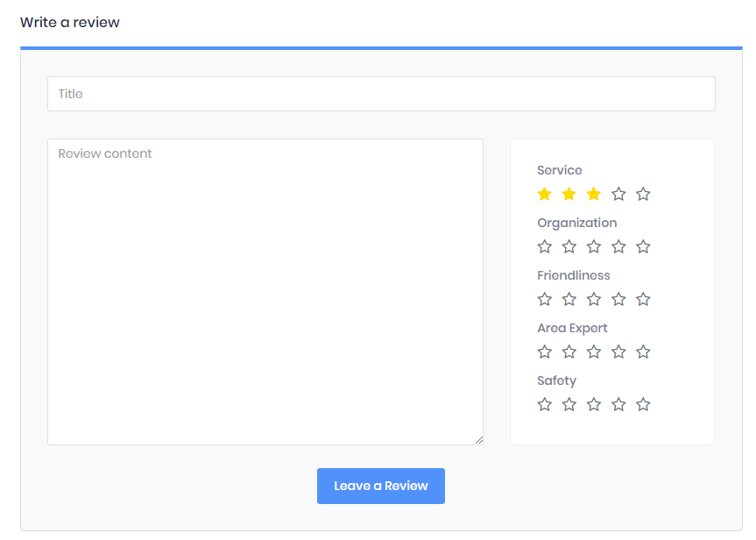Focus the Title input field
The image size is (756, 540).
point(381,94)
